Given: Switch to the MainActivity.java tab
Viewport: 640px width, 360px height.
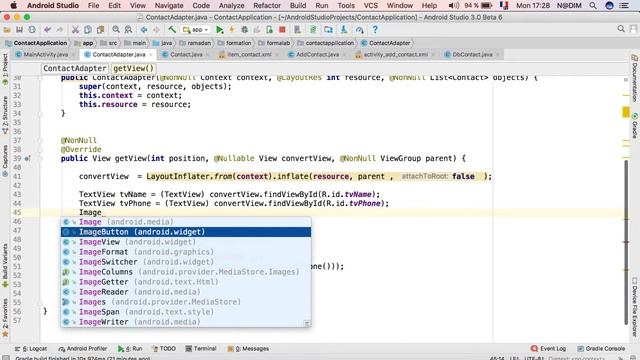Looking at the screenshot, I should click(x=45, y=54).
